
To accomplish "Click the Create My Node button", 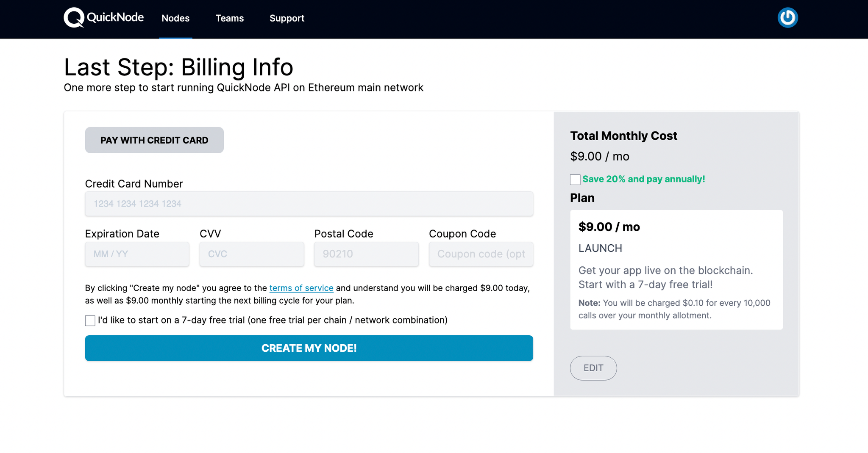I will (x=309, y=348).
